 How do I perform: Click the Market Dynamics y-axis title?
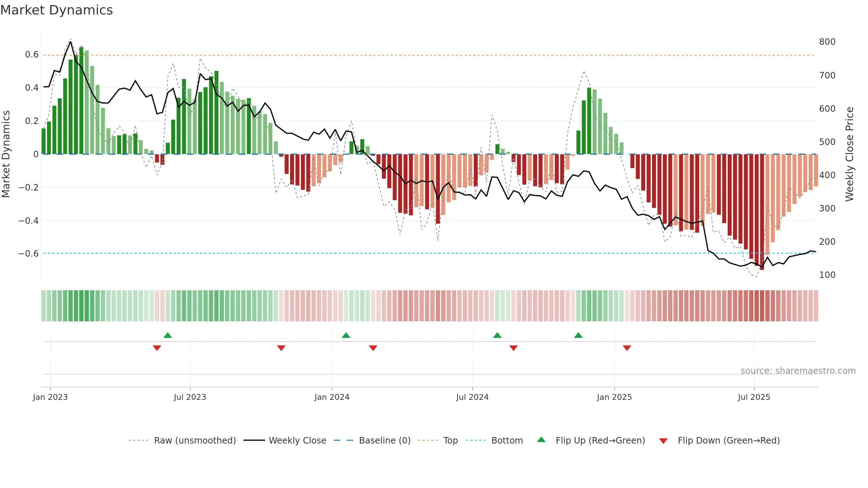6,154
